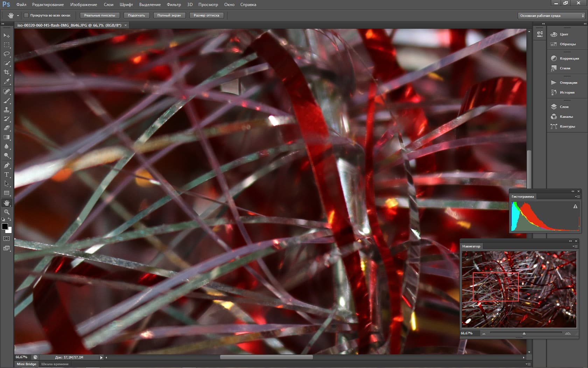Enable Прокрутка во всех окнах checkbox

click(x=26, y=15)
